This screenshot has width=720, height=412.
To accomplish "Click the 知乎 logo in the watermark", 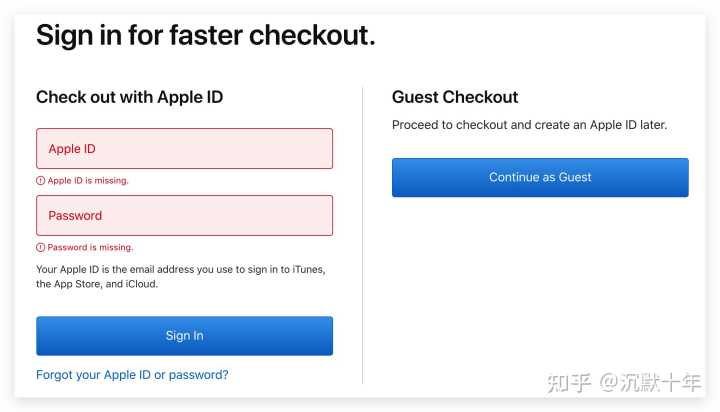I will click(569, 383).
